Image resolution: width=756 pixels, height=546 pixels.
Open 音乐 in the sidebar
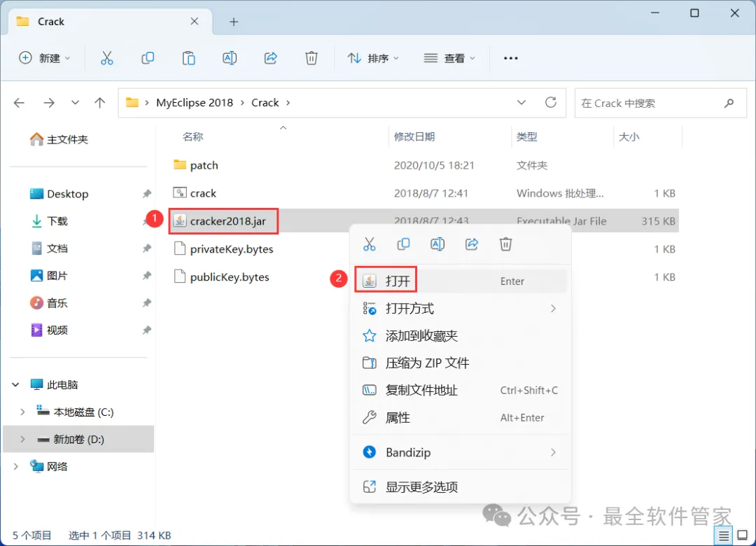[49, 303]
